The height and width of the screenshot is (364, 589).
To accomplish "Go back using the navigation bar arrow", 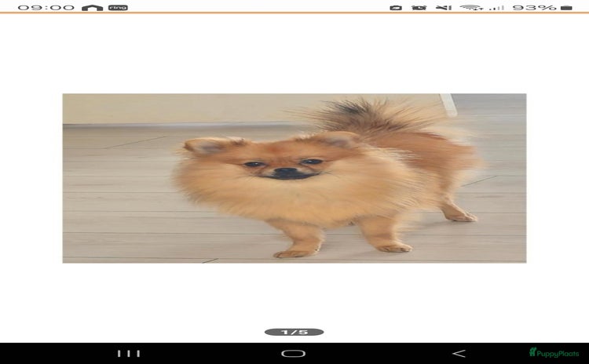I will tap(459, 354).
